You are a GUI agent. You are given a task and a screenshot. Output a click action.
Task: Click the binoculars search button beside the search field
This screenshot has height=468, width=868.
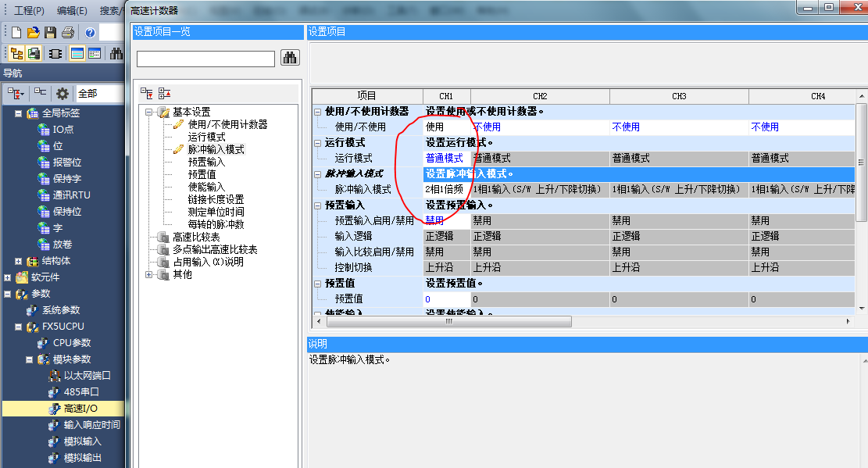(x=290, y=58)
